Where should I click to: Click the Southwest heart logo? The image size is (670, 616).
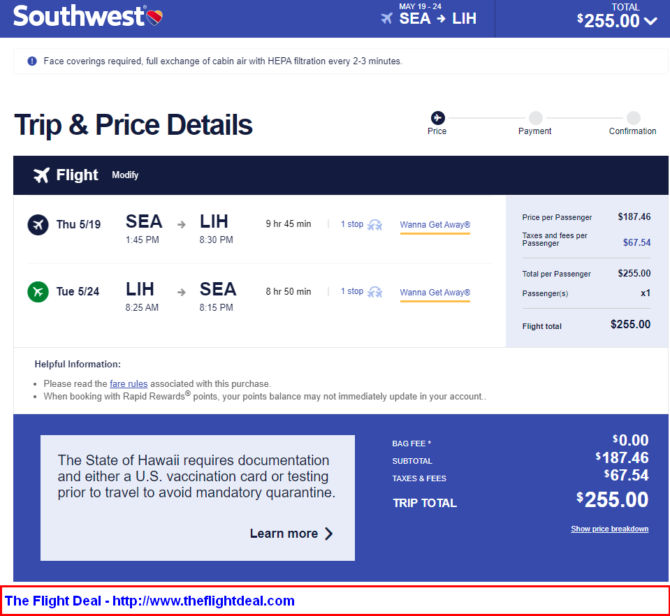154,18
